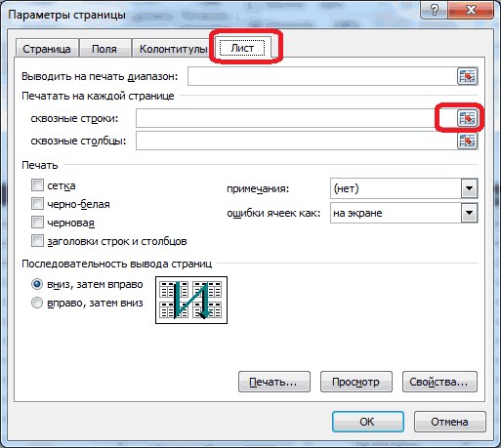Screen dimensions: 501x448
Task: Open the Поля tab
Action: 104,49
